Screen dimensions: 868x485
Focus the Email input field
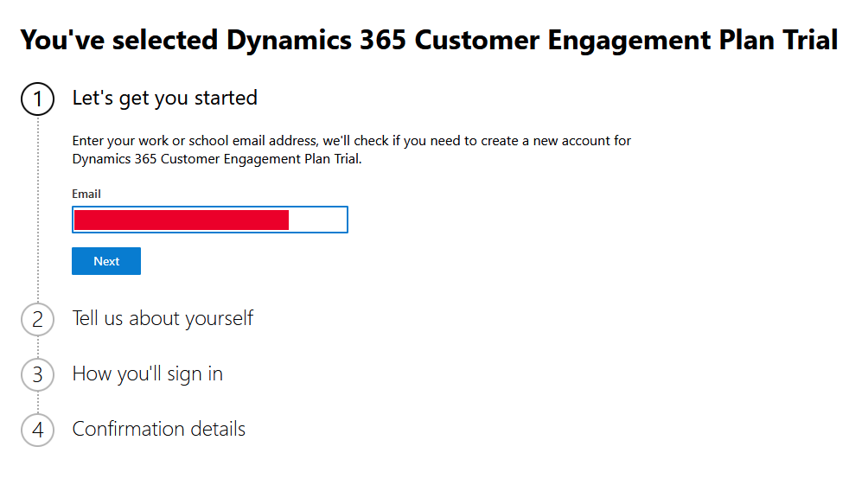coord(209,220)
